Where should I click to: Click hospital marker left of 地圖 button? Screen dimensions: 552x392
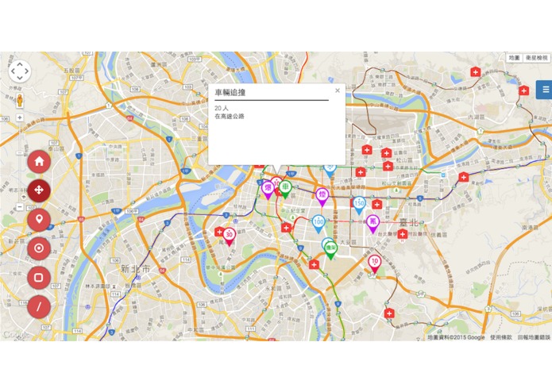[476, 71]
